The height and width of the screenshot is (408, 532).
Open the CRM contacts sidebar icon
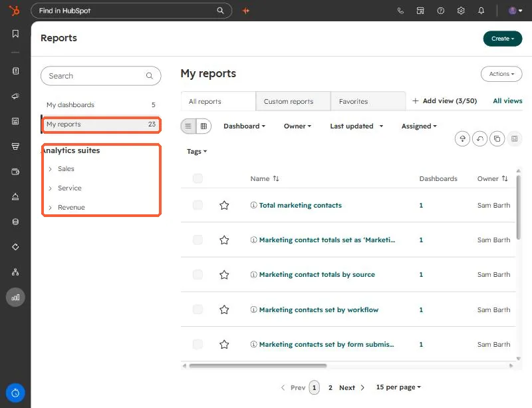(x=15, y=71)
